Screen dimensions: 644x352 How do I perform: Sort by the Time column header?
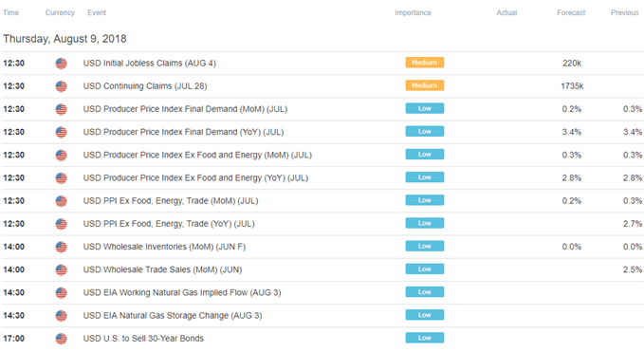click(10, 12)
